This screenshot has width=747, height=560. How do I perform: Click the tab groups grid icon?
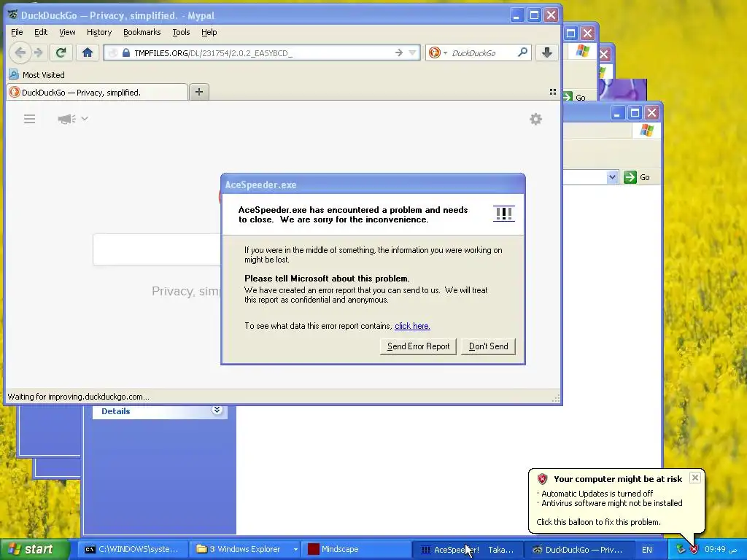[553, 91]
